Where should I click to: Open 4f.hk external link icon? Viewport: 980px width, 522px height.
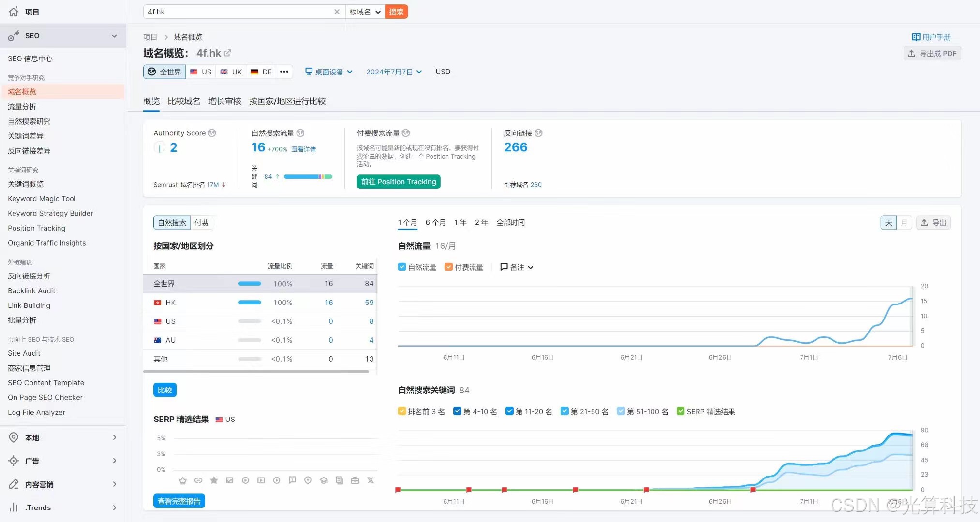point(227,53)
